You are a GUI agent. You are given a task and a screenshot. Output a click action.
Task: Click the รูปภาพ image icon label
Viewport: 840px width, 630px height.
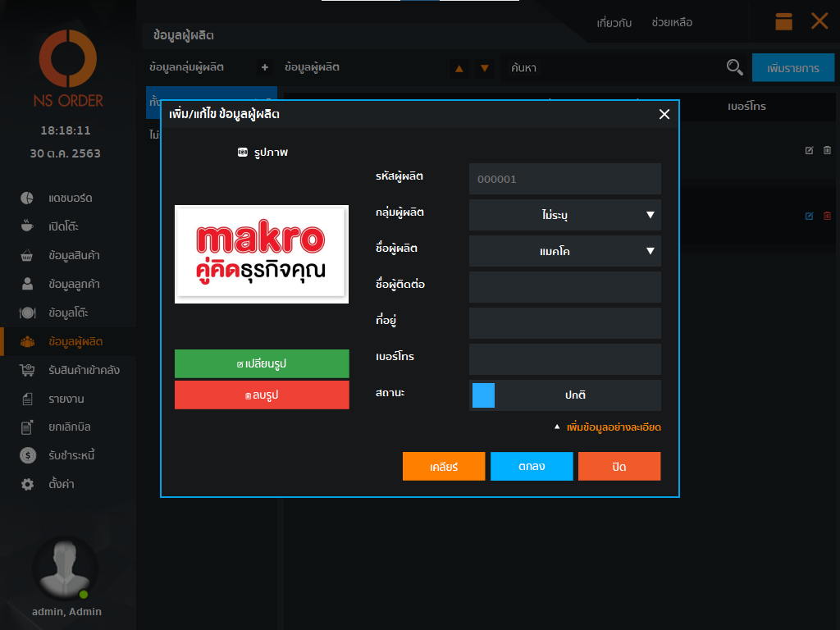pos(262,153)
